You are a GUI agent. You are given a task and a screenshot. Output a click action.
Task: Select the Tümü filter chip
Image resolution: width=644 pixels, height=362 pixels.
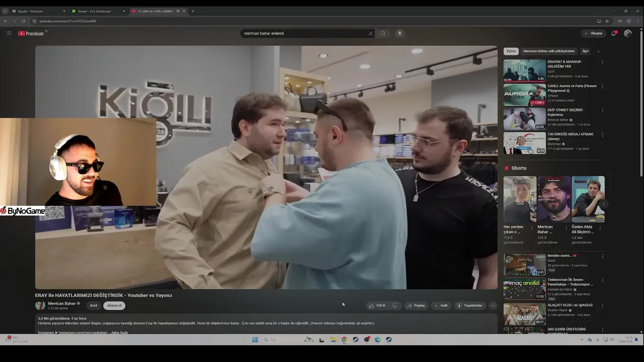click(x=511, y=51)
